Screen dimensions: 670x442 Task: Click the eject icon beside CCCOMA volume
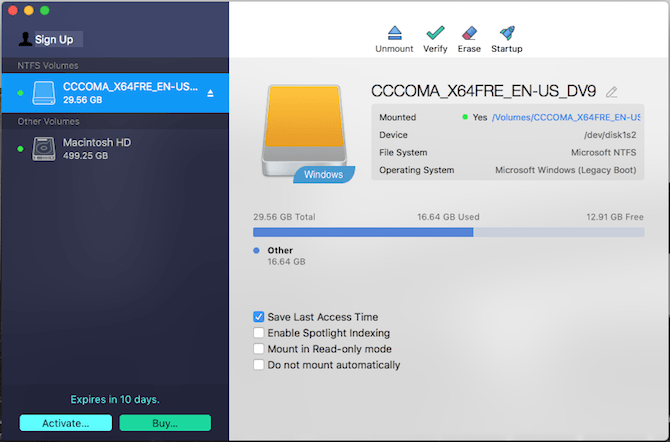coord(210,94)
